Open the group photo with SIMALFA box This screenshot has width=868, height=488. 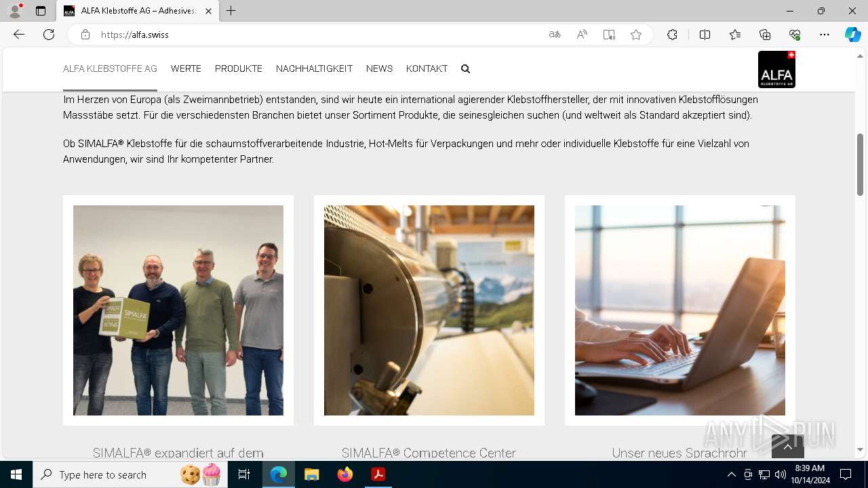(178, 310)
